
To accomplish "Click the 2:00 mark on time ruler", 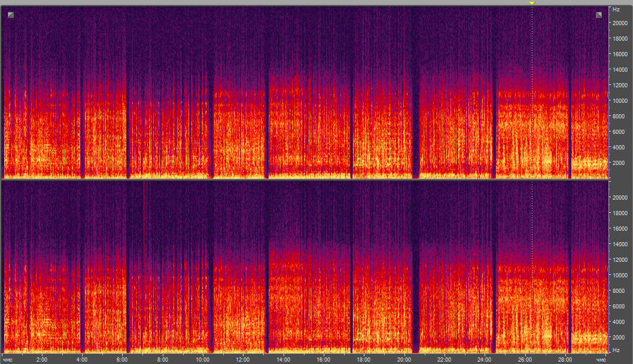I will [x=41, y=360].
